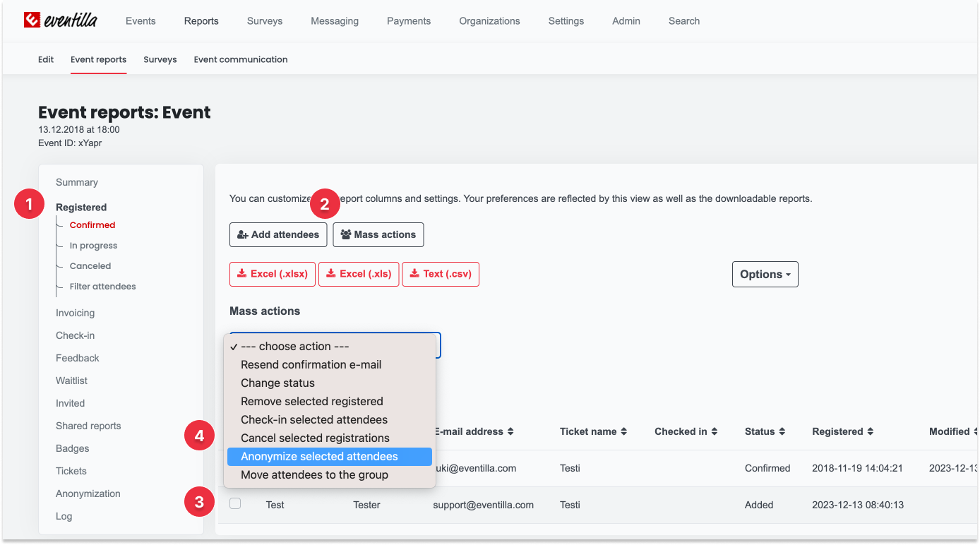Open Messaging in top navigation
Image resolution: width=980 pixels, height=545 pixels.
click(335, 21)
